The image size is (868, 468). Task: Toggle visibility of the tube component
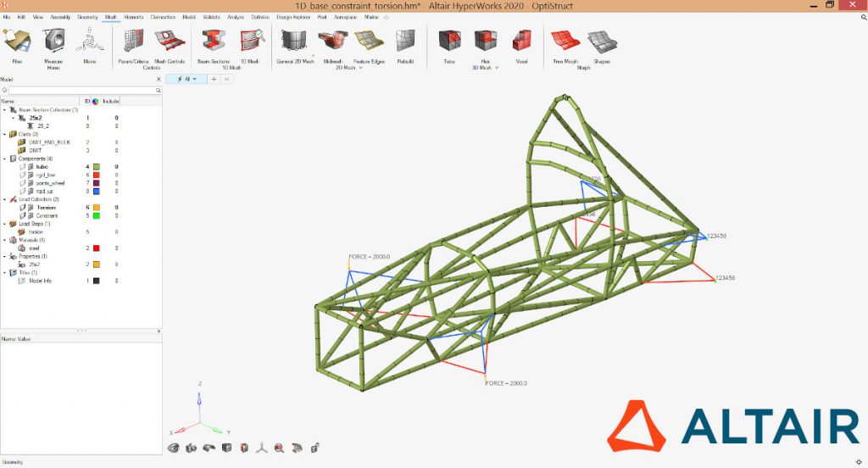tap(23, 167)
